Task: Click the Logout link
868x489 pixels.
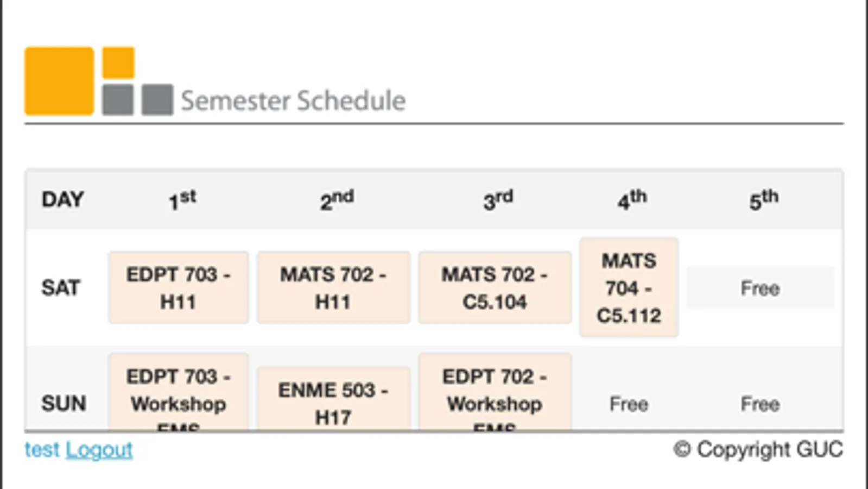Action: [99, 450]
